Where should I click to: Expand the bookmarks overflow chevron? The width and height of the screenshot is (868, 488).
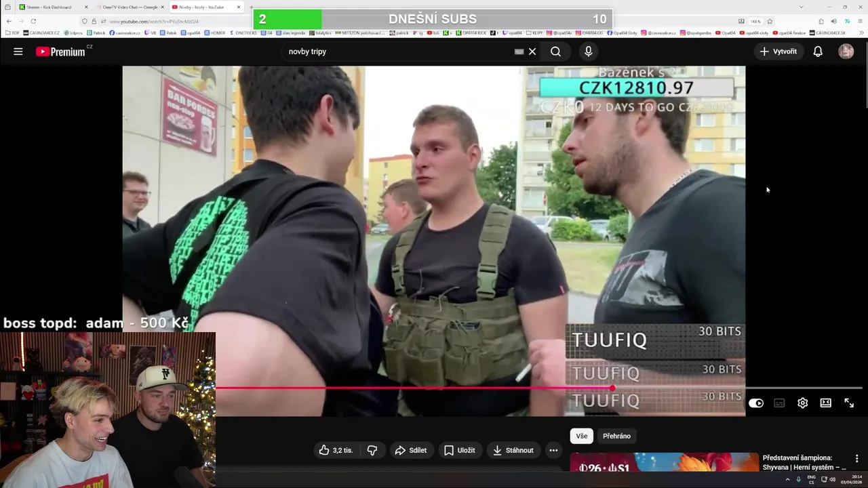[x=861, y=33]
